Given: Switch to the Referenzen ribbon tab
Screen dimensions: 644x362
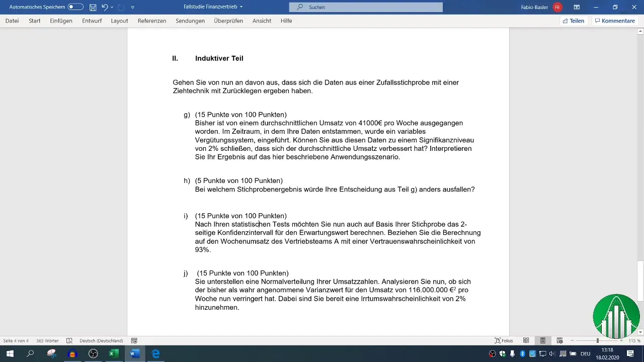Looking at the screenshot, I should (152, 21).
